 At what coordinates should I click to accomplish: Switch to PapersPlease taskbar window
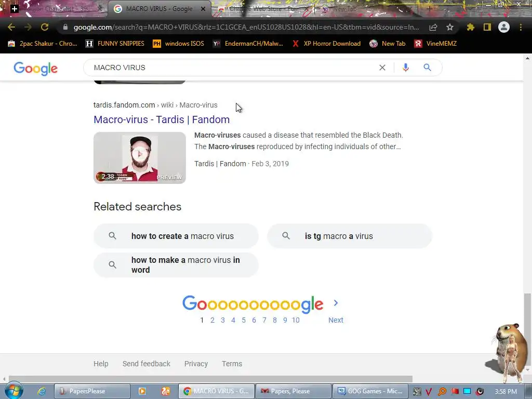(92, 391)
